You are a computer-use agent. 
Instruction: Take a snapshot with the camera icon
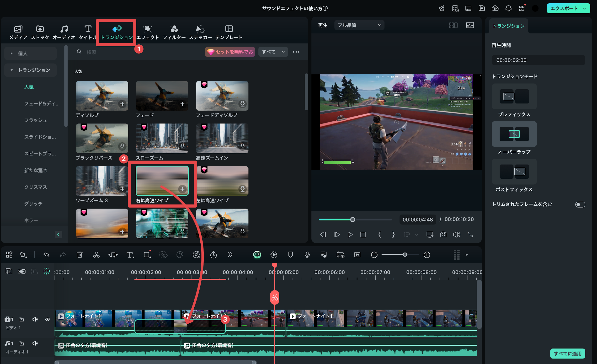[x=443, y=235]
